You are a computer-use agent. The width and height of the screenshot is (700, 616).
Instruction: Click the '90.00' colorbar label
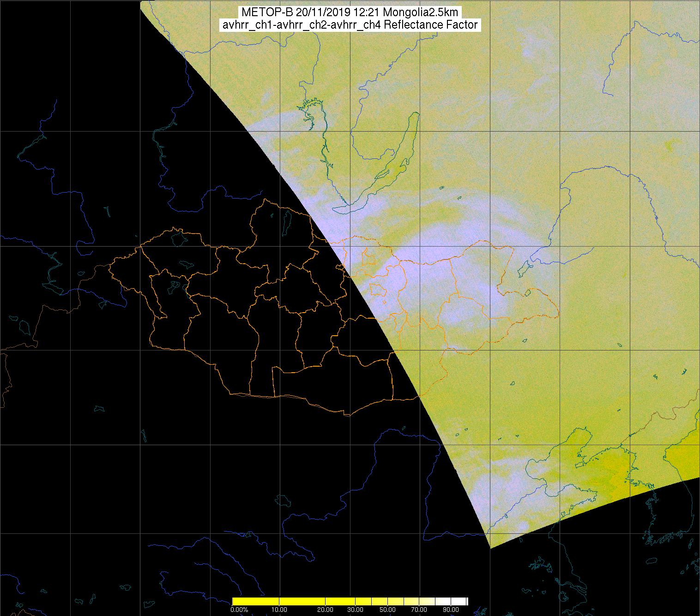[x=451, y=610]
